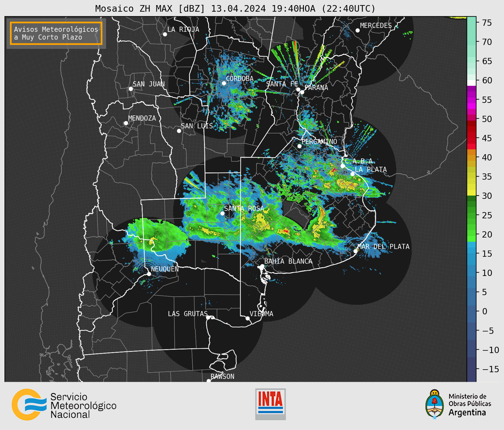
Task: Click the MAR DEL PLATA label text
Action: coord(384,247)
